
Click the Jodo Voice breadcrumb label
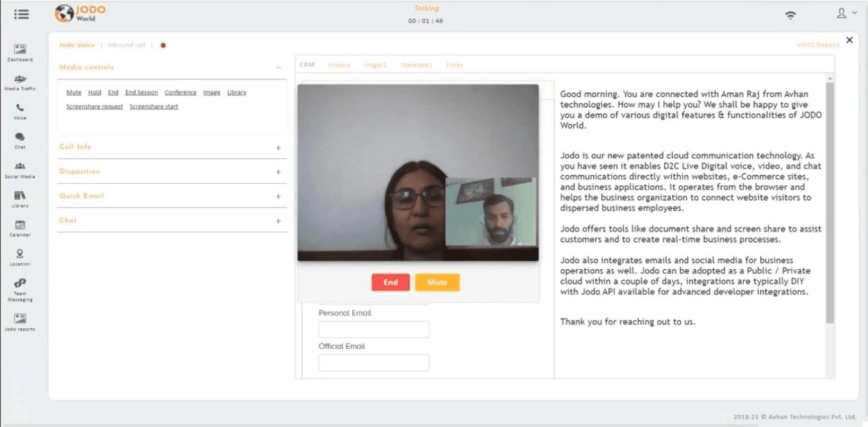[77, 45]
